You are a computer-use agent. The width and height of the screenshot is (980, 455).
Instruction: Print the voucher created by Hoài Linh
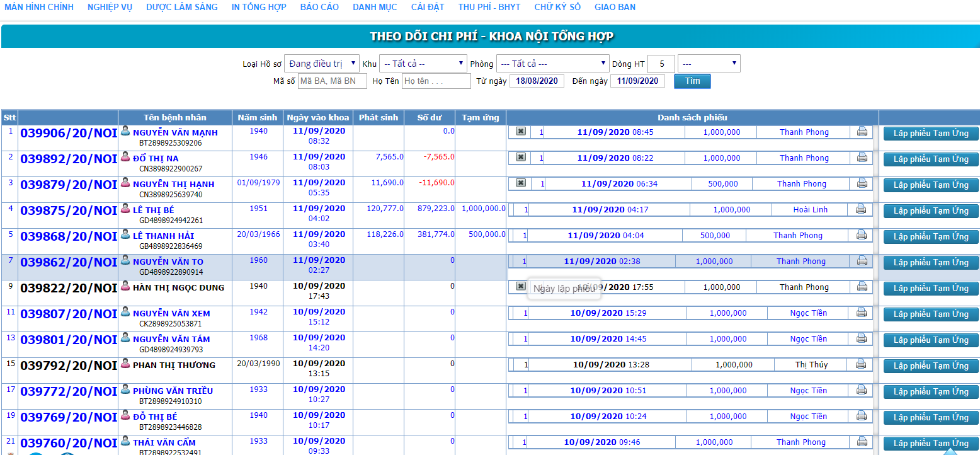(860, 209)
